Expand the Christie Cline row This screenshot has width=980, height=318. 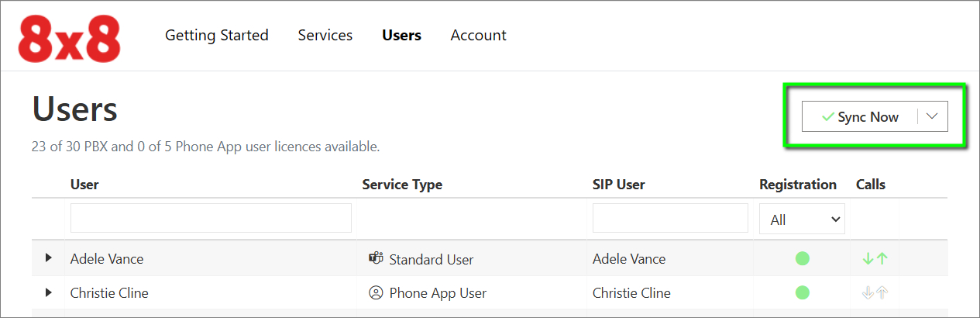pos(48,293)
